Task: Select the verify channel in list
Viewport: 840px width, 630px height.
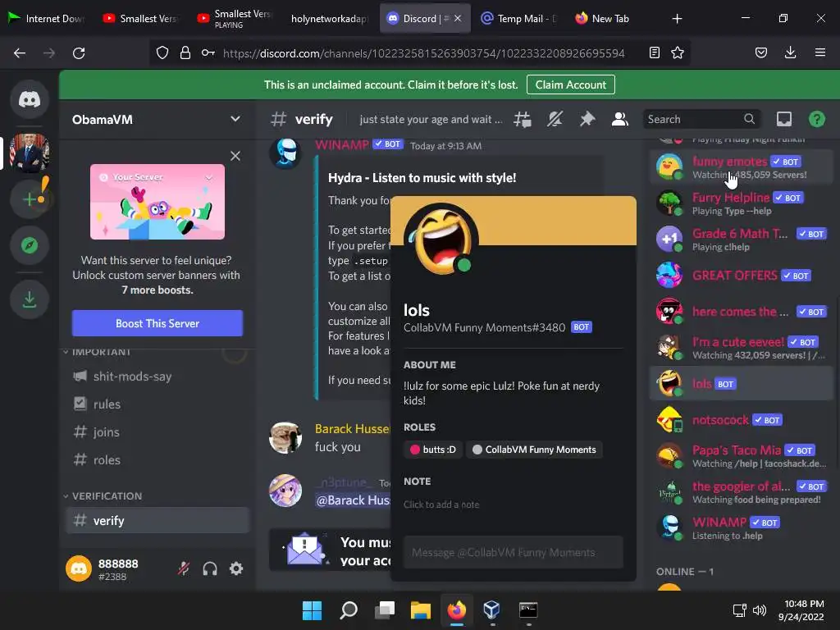Action: point(157,521)
